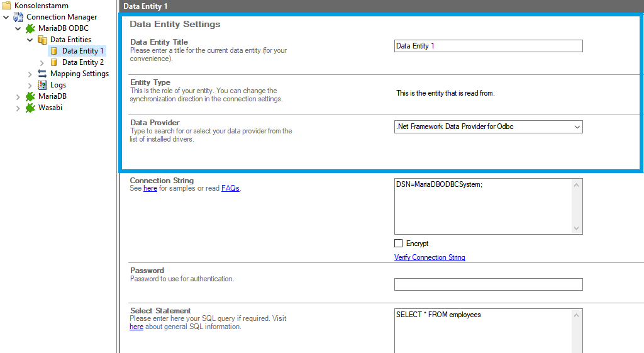Click the Data Entities folder icon

(42, 40)
